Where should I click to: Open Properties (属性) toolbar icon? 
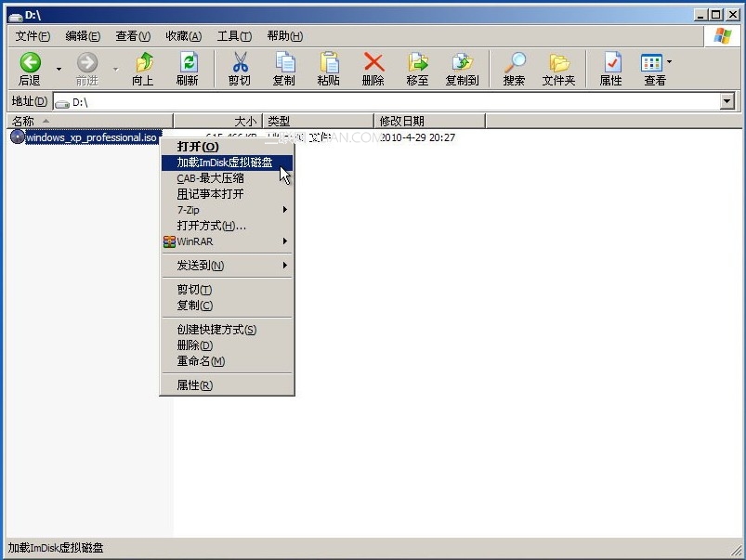(612, 62)
